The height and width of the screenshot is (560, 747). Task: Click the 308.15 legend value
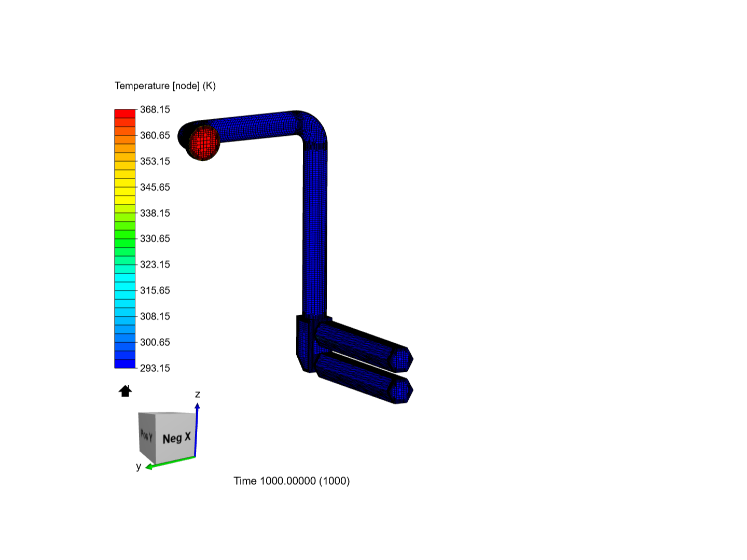pos(155,316)
